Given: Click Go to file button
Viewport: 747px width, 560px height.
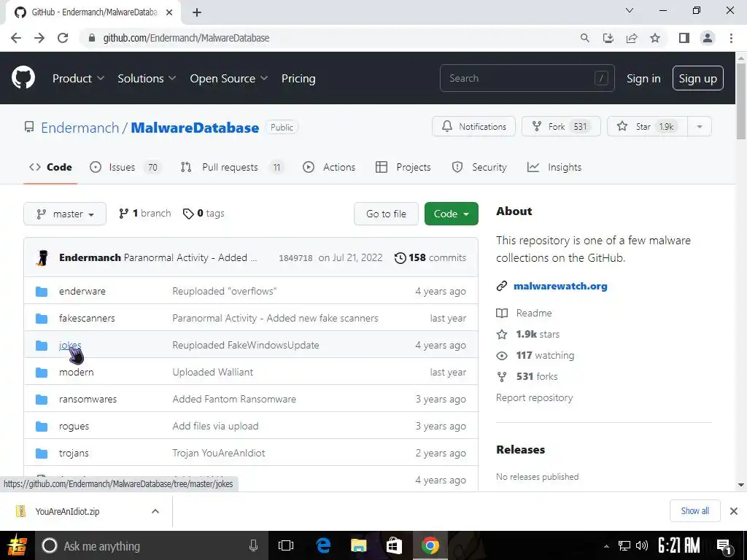Looking at the screenshot, I should click(386, 214).
